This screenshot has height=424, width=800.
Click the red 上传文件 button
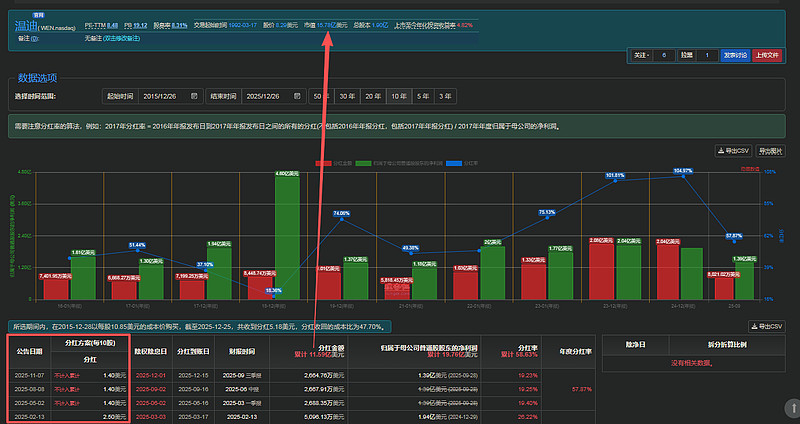point(768,56)
